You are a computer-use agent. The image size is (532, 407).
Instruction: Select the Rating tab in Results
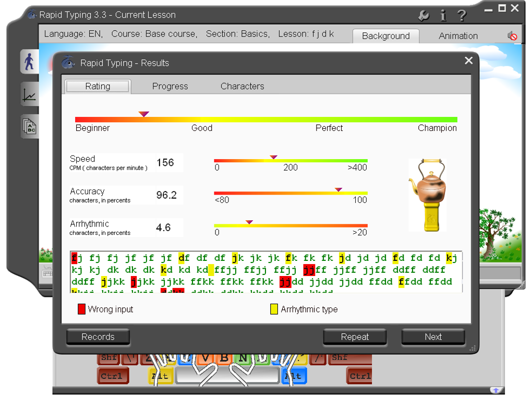[x=98, y=86]
